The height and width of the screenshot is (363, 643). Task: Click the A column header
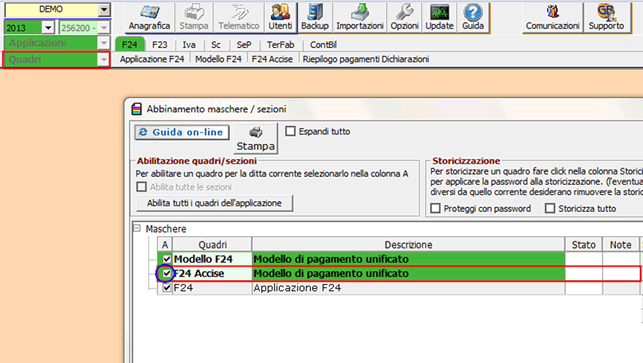165,245
